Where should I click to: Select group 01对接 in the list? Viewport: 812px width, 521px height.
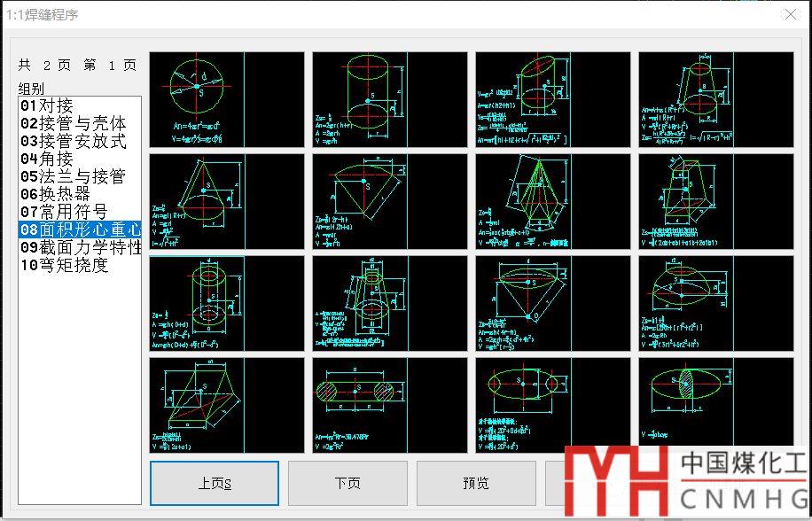click(80, 106)
